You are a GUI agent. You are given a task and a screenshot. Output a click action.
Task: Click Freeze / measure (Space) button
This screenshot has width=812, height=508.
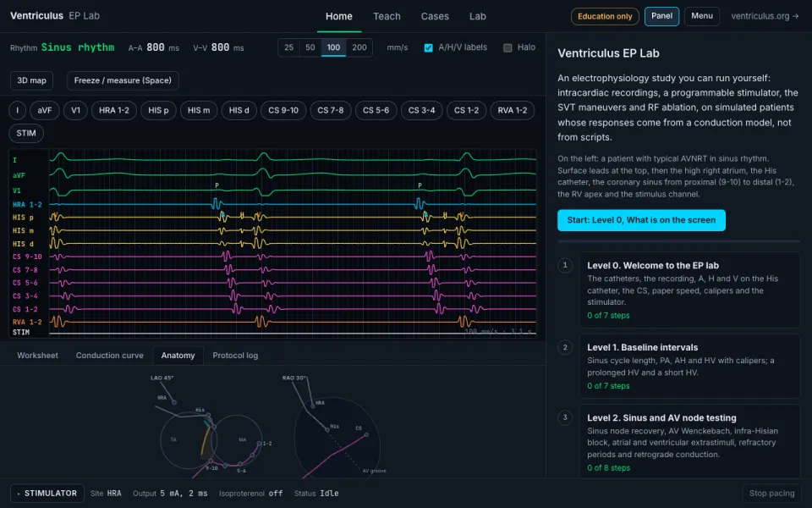point(123,80)
